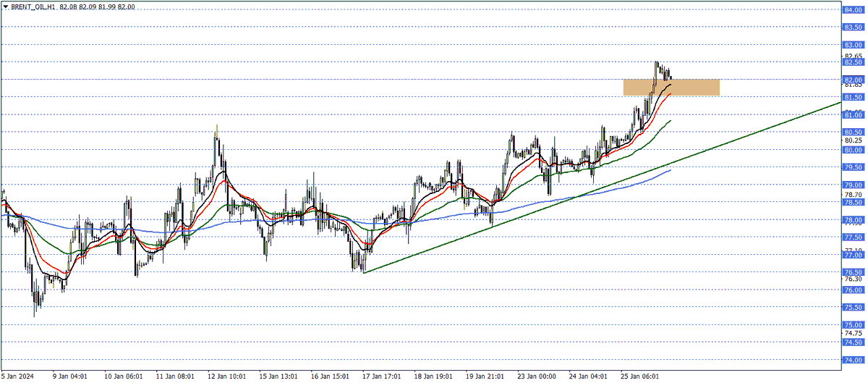The width and height of the screenshot is (868, 383).
Task: Click the 80.00 price axis label
Action: 852,150
